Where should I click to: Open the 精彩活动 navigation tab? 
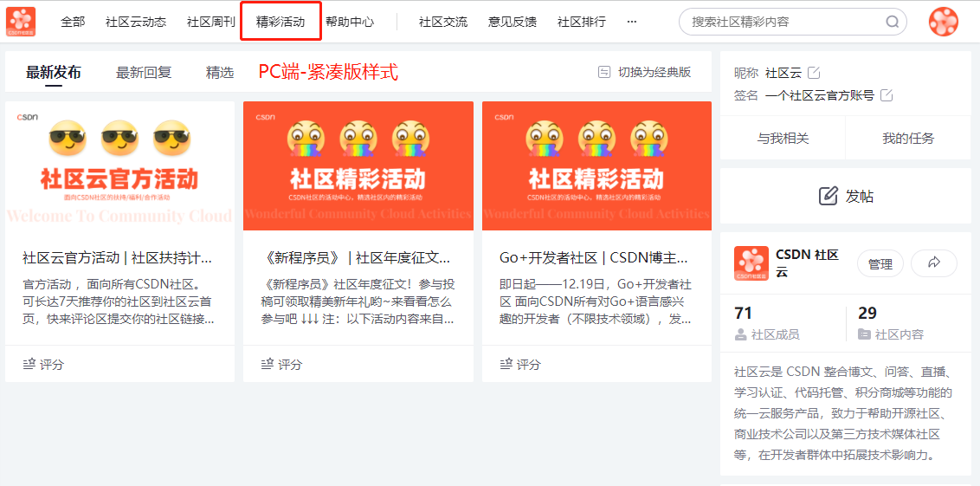point(280,22)
